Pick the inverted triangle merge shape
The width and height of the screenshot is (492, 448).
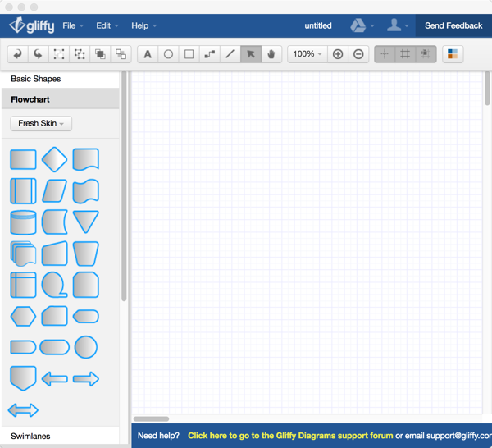[86, 222]
